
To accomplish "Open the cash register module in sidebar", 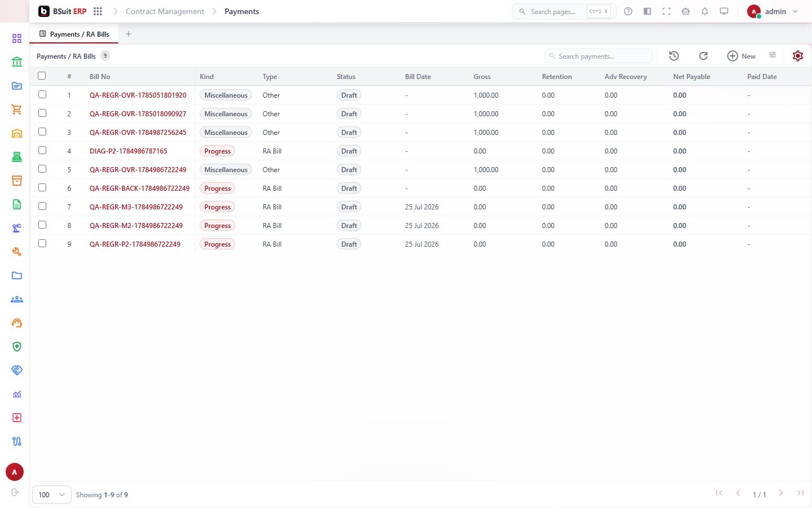I will point(17,157).
